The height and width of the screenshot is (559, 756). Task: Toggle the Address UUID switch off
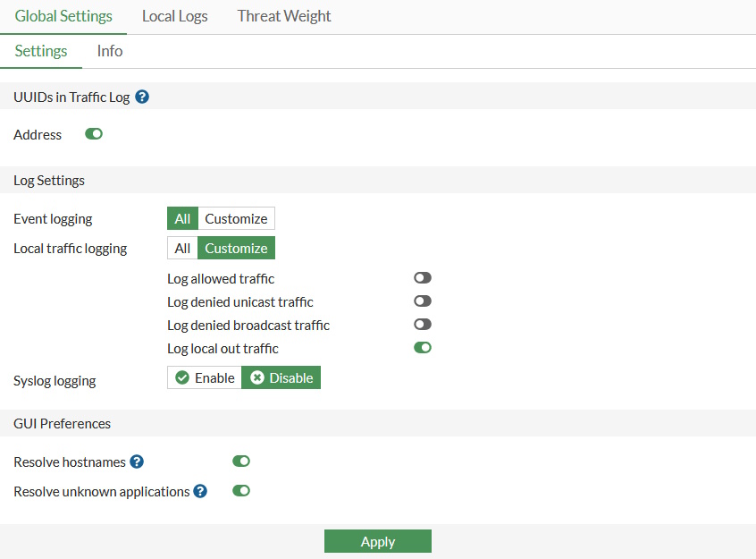pyautogui.click(x=93, y=133)
